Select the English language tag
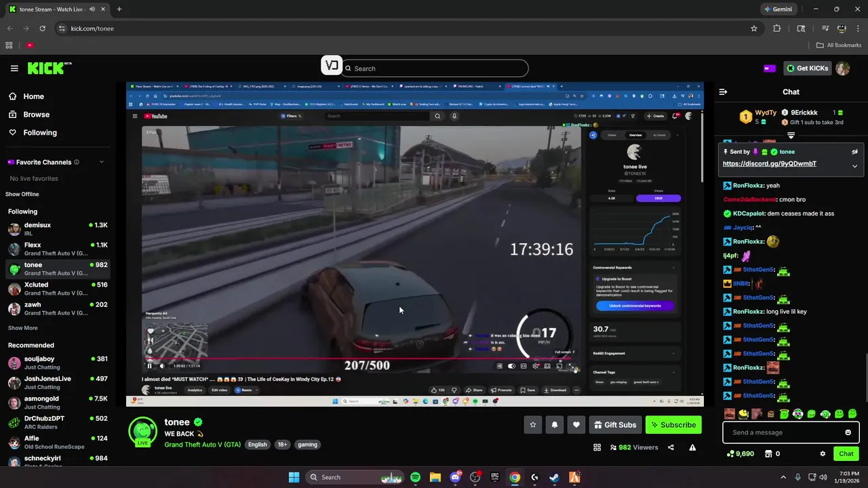Image resolution: width=868 pixels, height=488 pixels. click(257, 445)
